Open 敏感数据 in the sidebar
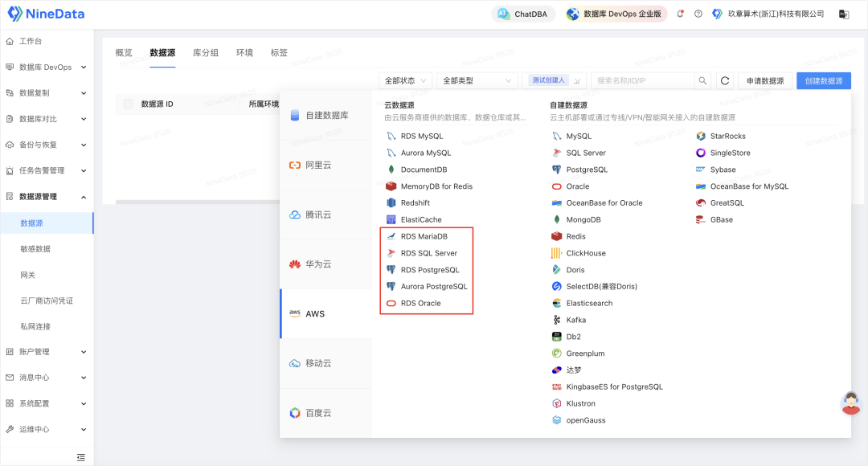 pyautogui.click(x=35, y=249)
